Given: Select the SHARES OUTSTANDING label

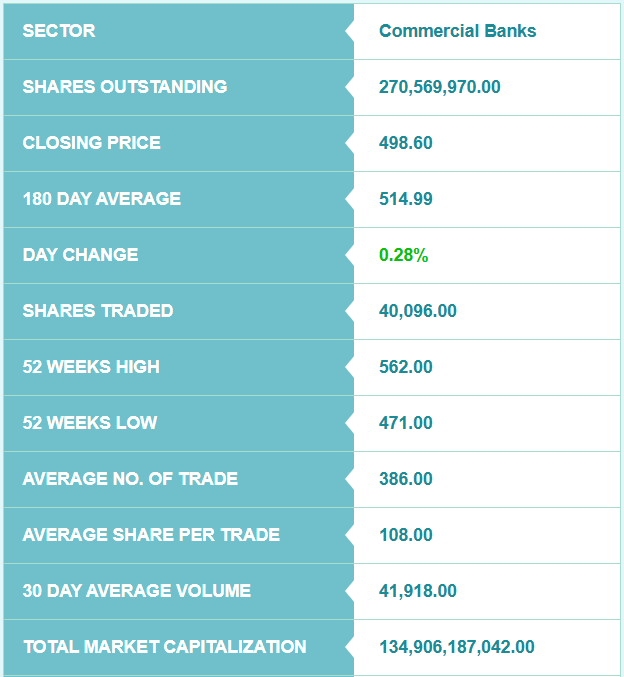Looking at the screenshot, I should (x=125, y=87).
